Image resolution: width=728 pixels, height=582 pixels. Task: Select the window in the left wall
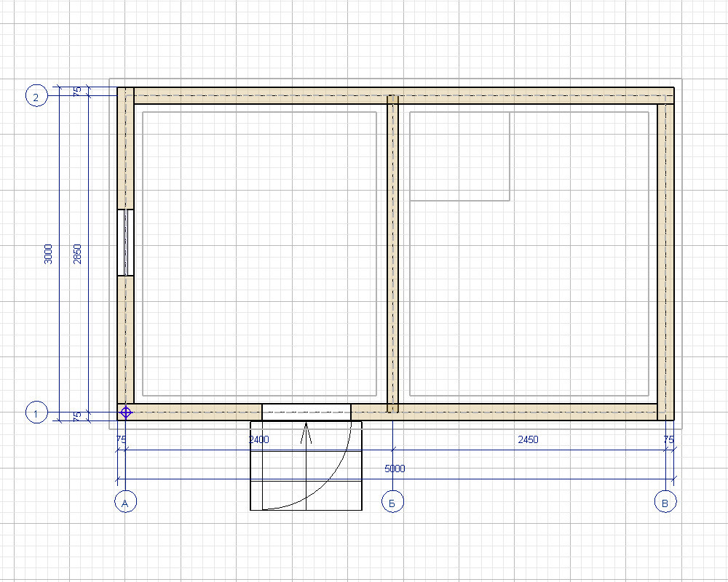(126, 243)
